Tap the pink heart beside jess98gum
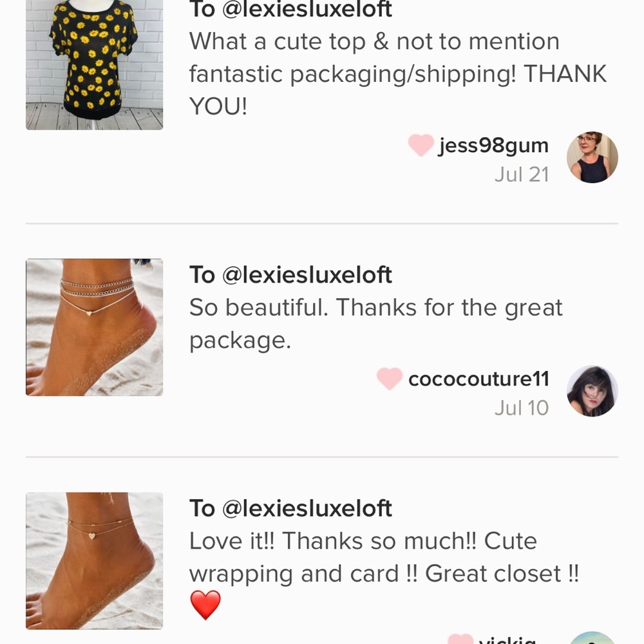Viewport: 644px width, 644px height. 421,145
